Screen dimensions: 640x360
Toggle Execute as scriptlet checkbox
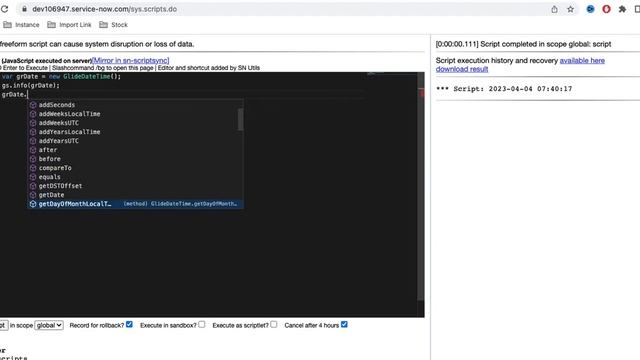(273, 324)
